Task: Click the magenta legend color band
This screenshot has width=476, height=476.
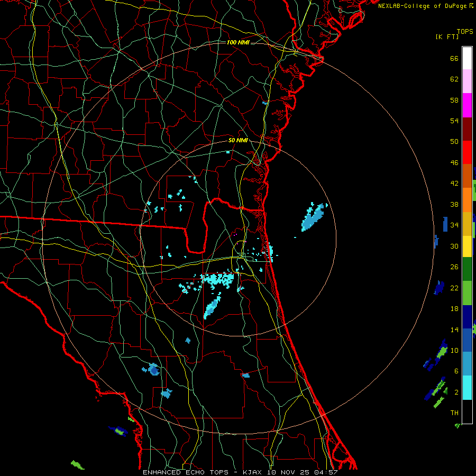Action: click(467, 105)
